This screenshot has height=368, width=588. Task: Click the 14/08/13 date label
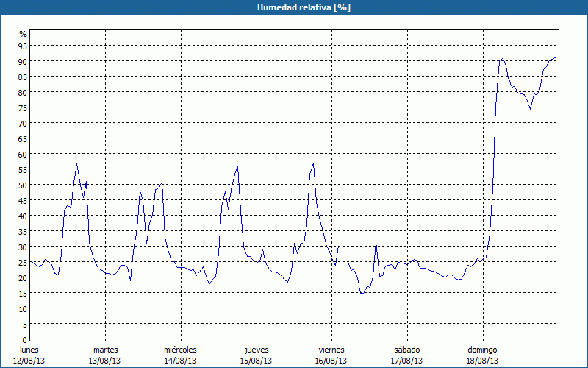pos(180,361)
